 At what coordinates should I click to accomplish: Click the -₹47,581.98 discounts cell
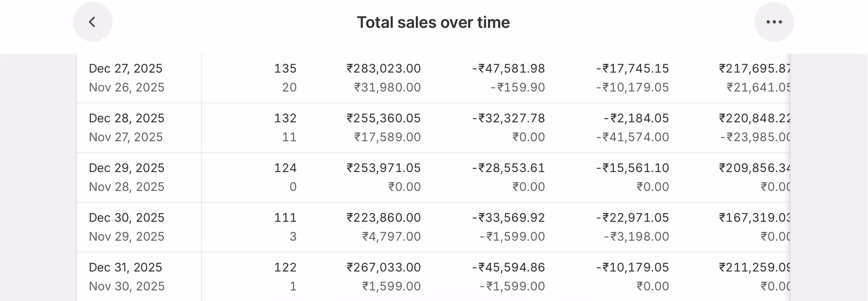[x=508, y=69]
